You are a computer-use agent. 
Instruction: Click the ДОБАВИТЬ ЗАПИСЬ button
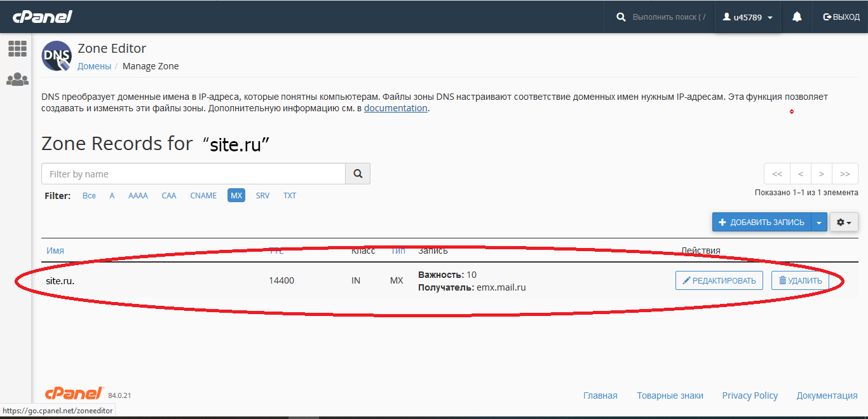click(x=761, y=222)
